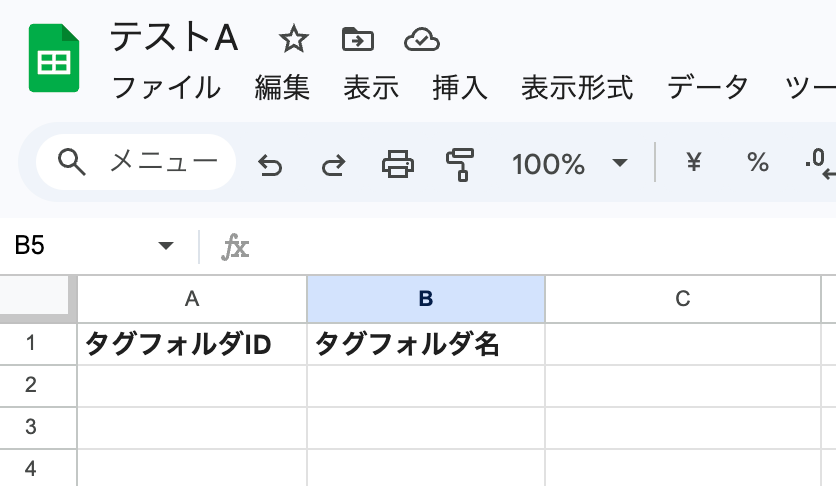Screen dimensions: 836x486
Task: Click the undo arrow icon
Action: tap(270, 164)
